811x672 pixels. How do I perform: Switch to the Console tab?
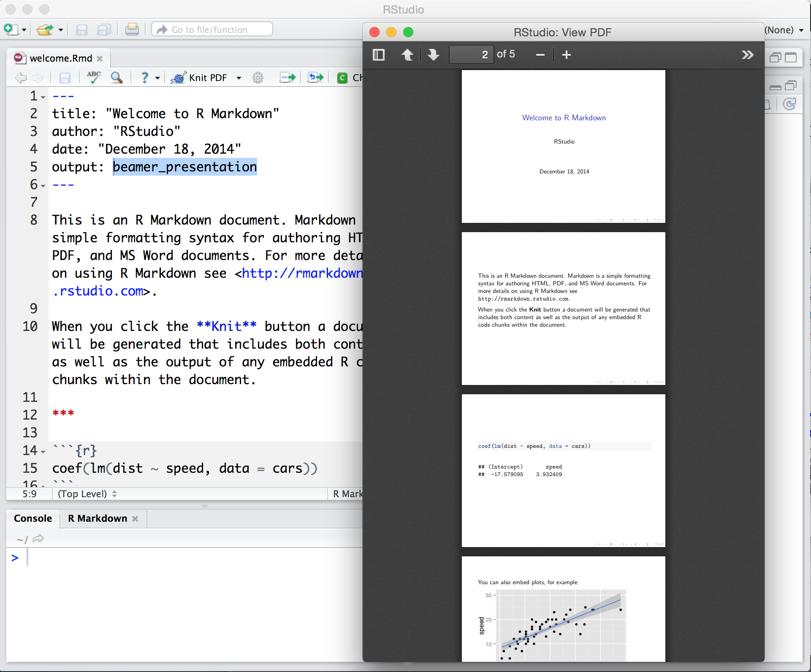coord(33,518)
